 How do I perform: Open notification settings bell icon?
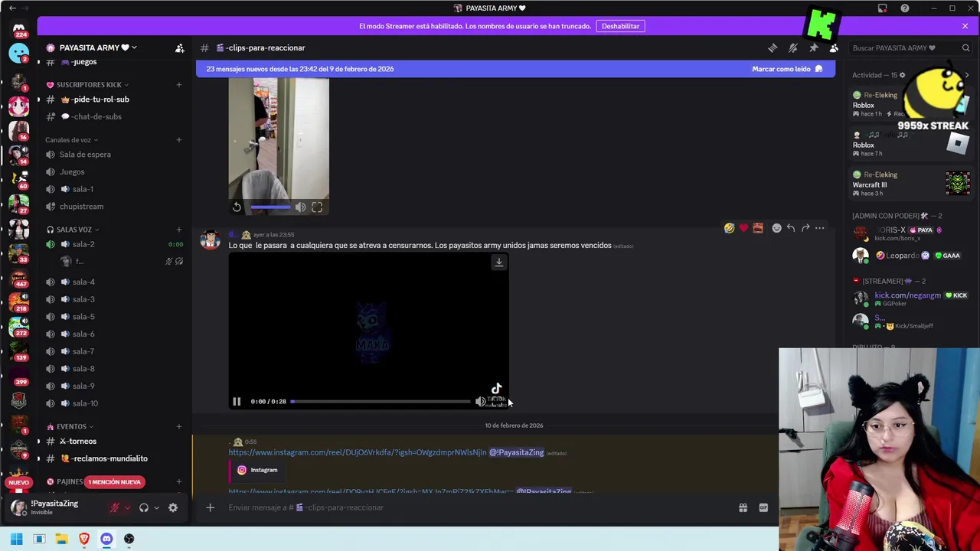coord(793,47)
